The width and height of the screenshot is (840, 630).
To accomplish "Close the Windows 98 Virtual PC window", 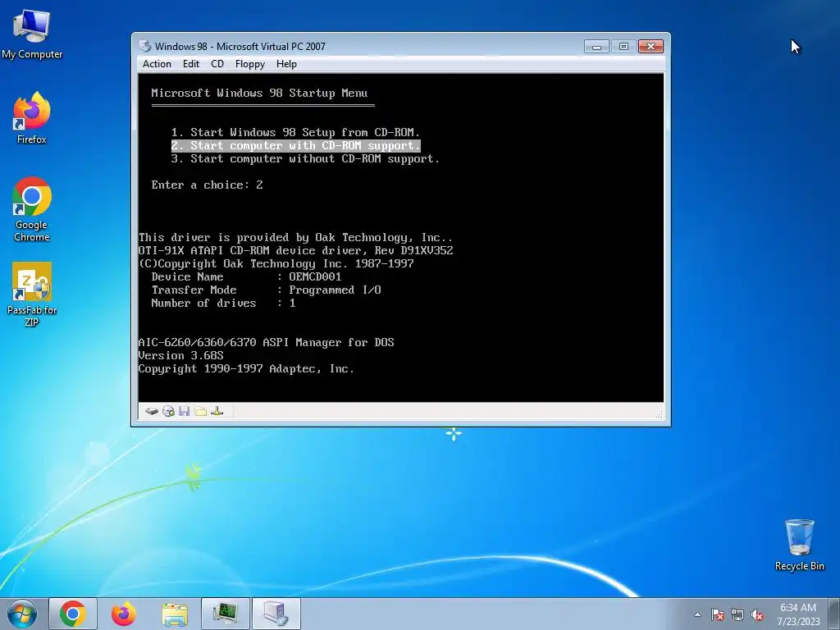I will click(x=651, y=47).
